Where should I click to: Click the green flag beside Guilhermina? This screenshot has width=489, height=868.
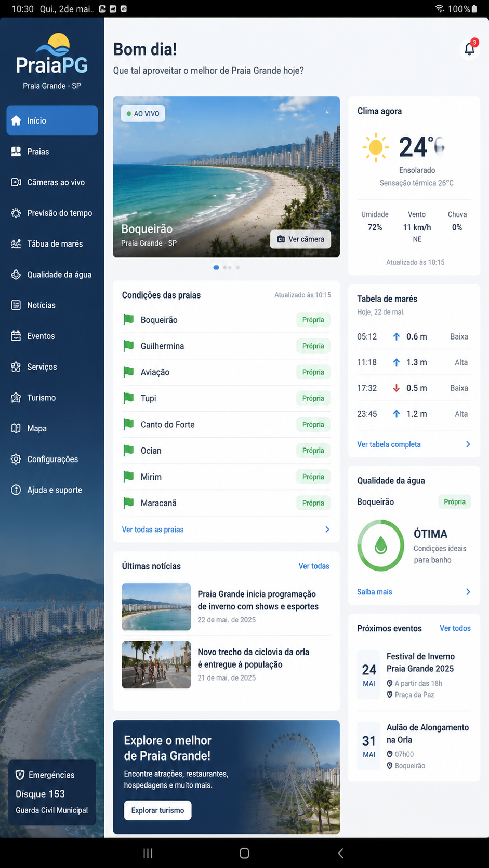coord(128,346)
